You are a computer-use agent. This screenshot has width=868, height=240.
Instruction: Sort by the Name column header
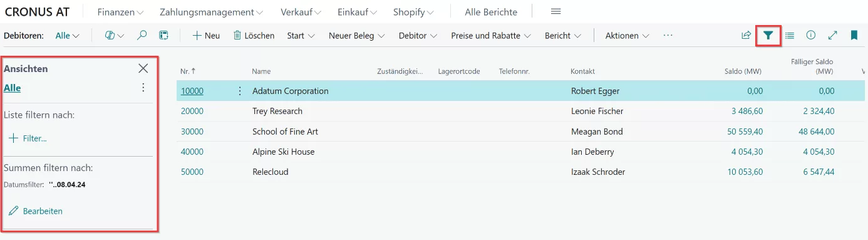(261, 71)
